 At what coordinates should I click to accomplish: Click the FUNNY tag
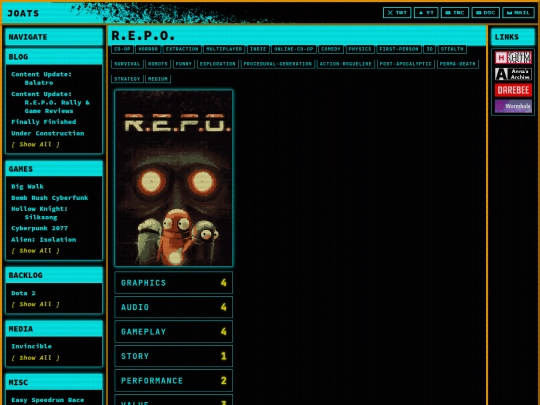tap(183, 64)
